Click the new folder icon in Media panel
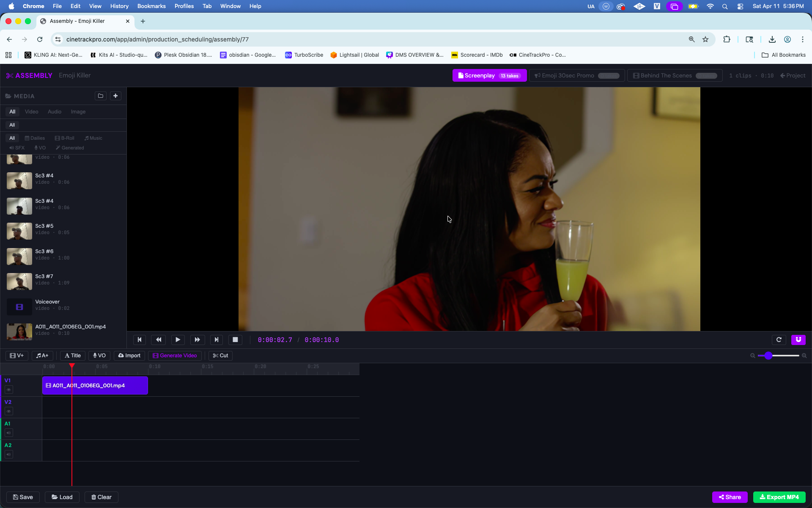This screenshot has width=812, height=508. 100,96
